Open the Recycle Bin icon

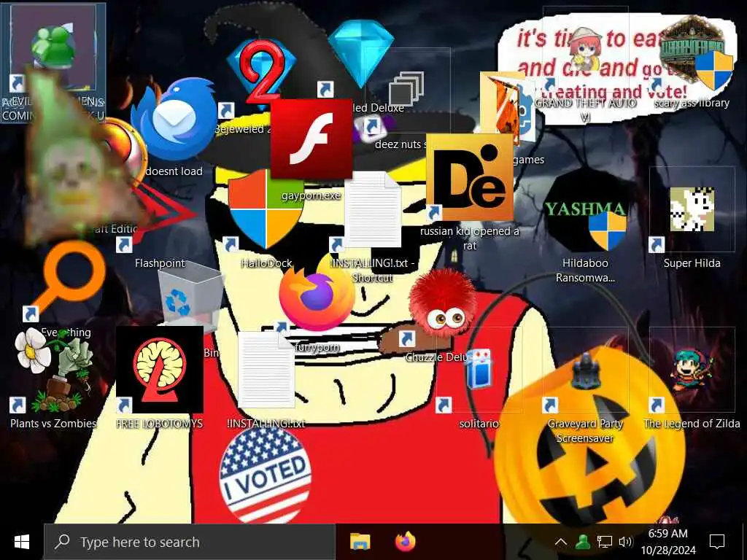(x=190, y=297)
